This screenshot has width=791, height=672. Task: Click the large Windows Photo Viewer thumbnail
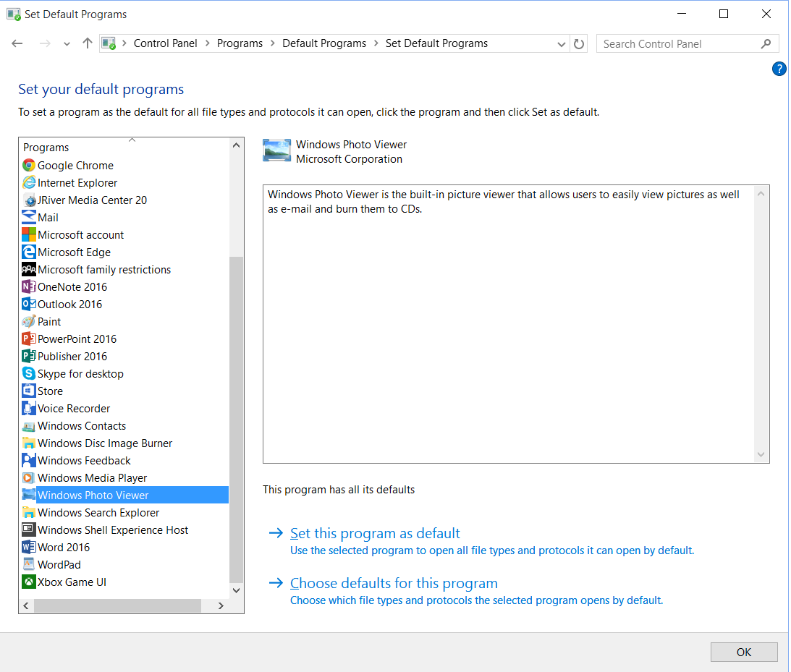(277, 150)
